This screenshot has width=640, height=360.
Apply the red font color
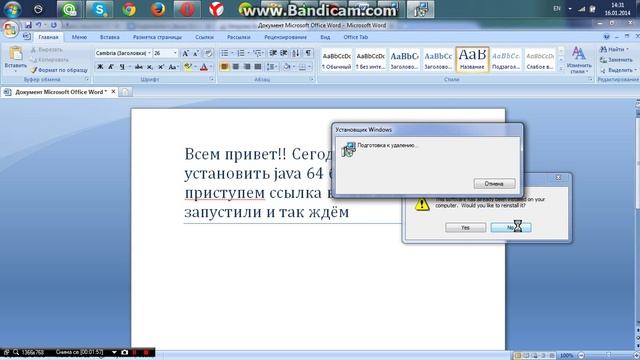[x=204, y=67]
